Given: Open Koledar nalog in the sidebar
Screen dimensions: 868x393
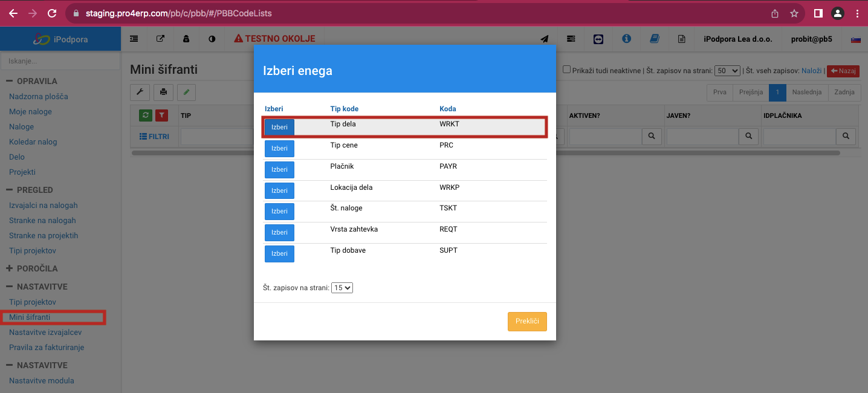Looking at the screenshot, I should point(33,141).
